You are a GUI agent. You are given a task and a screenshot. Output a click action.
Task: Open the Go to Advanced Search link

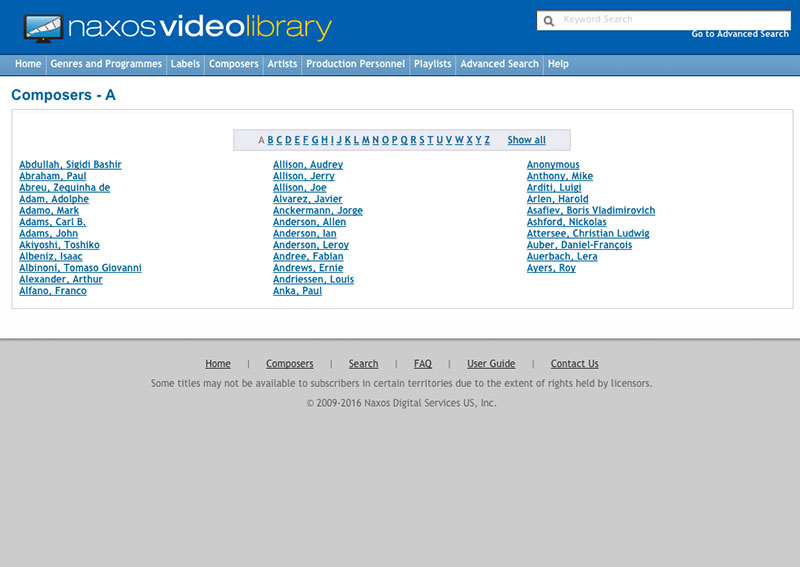[x=739, y=34]
